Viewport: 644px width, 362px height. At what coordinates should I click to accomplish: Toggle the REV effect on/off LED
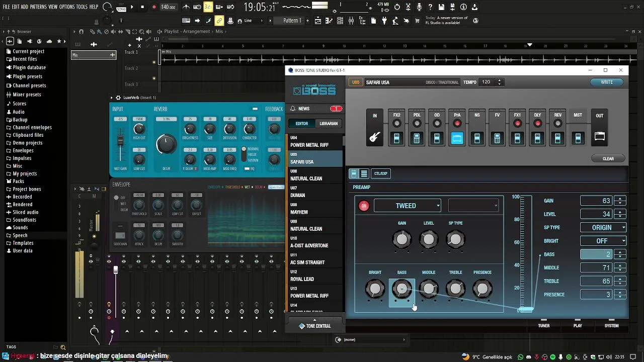557,123
